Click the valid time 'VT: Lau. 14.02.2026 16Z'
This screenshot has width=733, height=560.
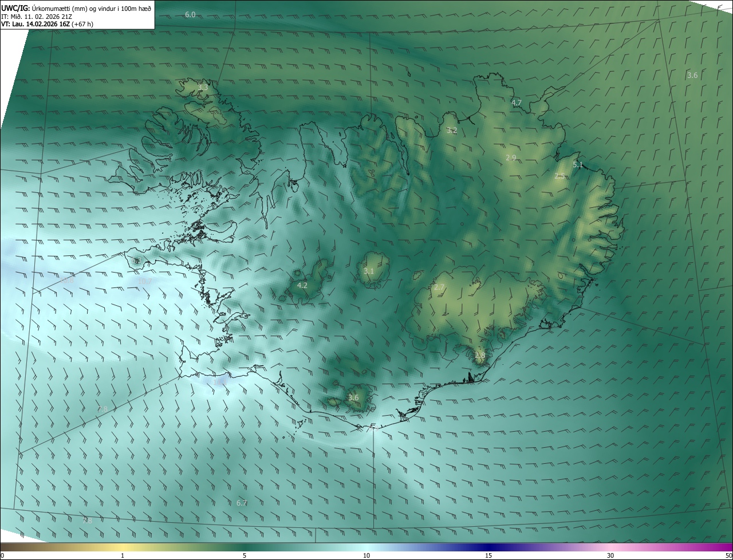[36, 24]
